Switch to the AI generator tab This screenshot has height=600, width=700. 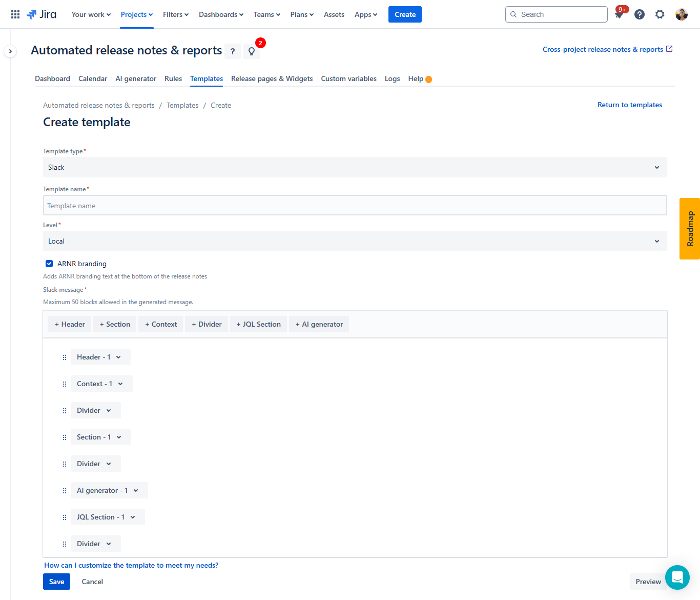click(x=136, y=78)
